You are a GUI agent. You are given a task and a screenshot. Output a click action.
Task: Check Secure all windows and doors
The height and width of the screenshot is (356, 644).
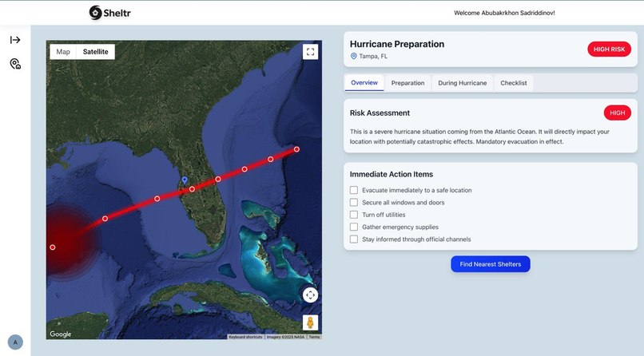(x=354, y=202)
